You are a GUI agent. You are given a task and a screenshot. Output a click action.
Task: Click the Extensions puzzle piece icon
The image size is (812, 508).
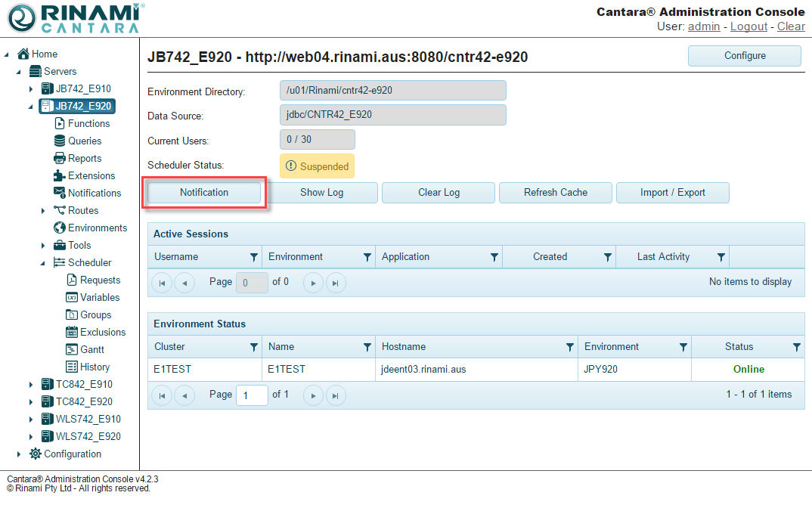[x=60, y=175]
